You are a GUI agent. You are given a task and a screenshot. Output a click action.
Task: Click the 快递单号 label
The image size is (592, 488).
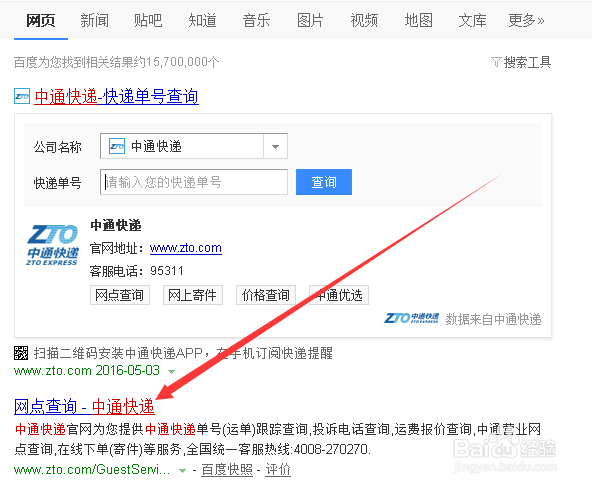coord(57,183)
